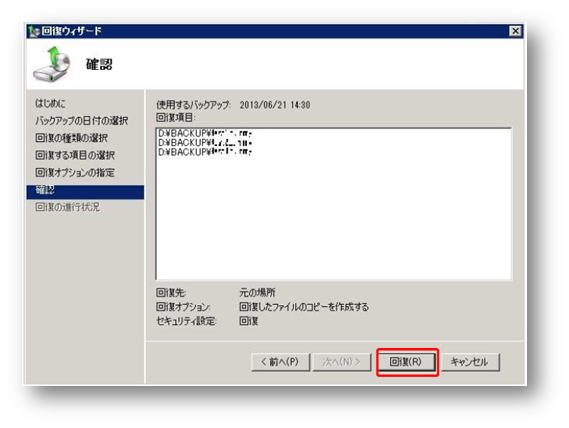Select バックアップの日付の選択 step

82,121
